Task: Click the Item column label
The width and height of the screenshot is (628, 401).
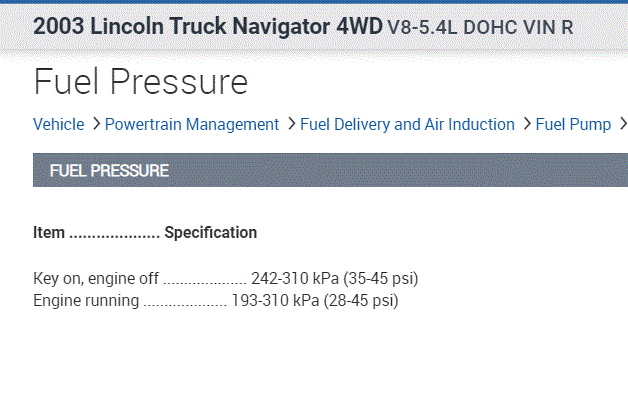Action: [49, 233]
